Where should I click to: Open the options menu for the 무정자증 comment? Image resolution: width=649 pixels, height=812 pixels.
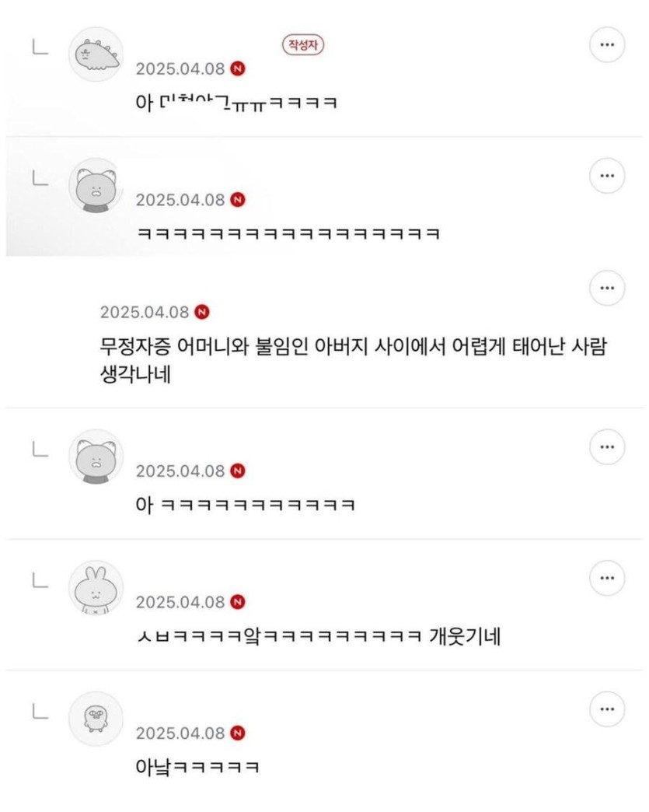607,289
